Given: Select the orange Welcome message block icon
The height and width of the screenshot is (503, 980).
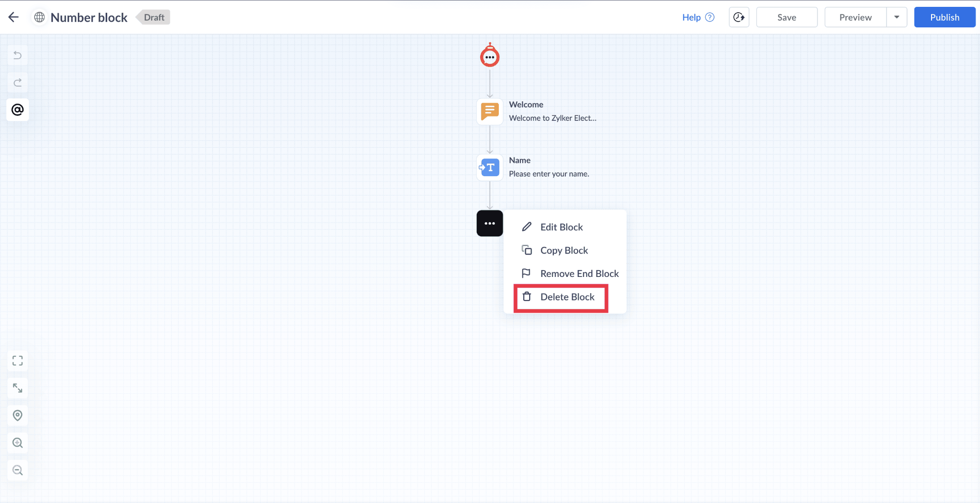Looking at the screenshot, I should click(490, 112).
